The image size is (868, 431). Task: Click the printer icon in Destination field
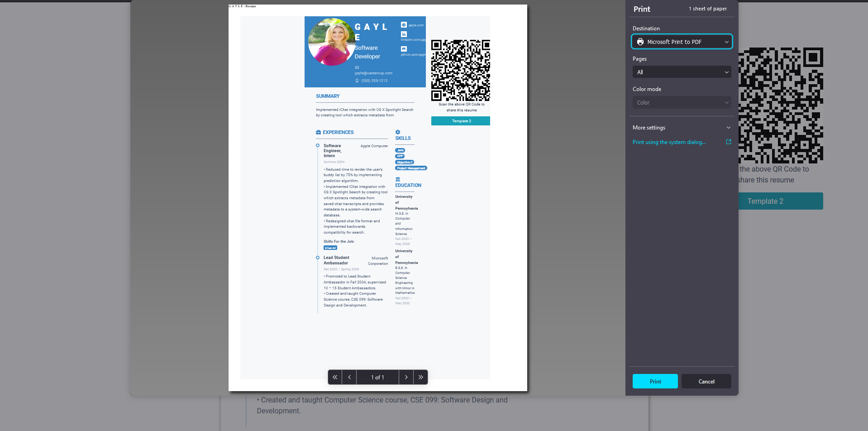coord(640,42)
